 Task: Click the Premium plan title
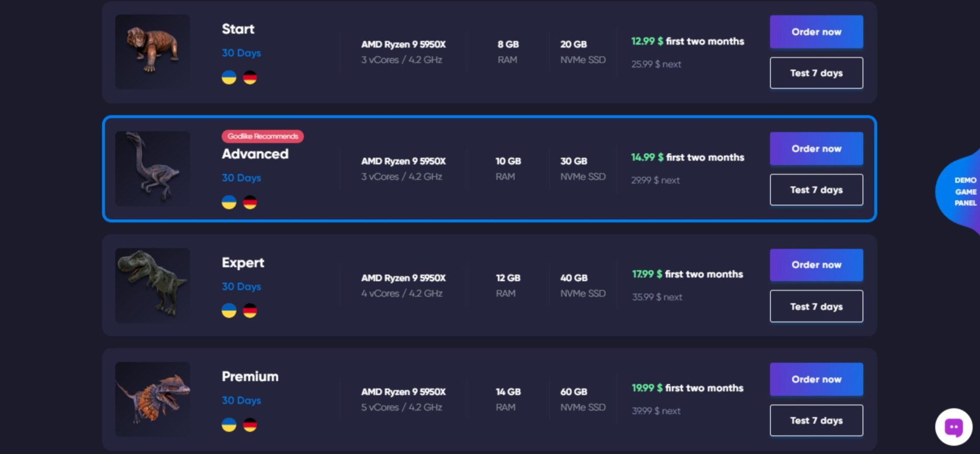point(250,376)
